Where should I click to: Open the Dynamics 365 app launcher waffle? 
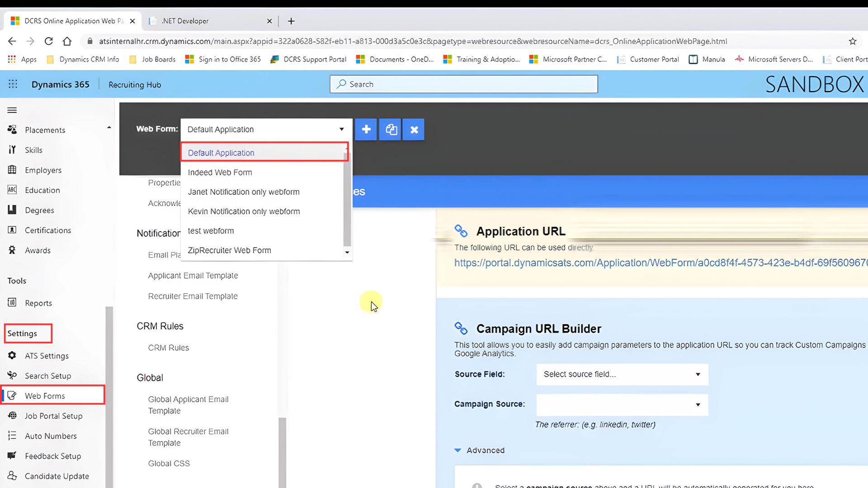(x=13, y=84)
